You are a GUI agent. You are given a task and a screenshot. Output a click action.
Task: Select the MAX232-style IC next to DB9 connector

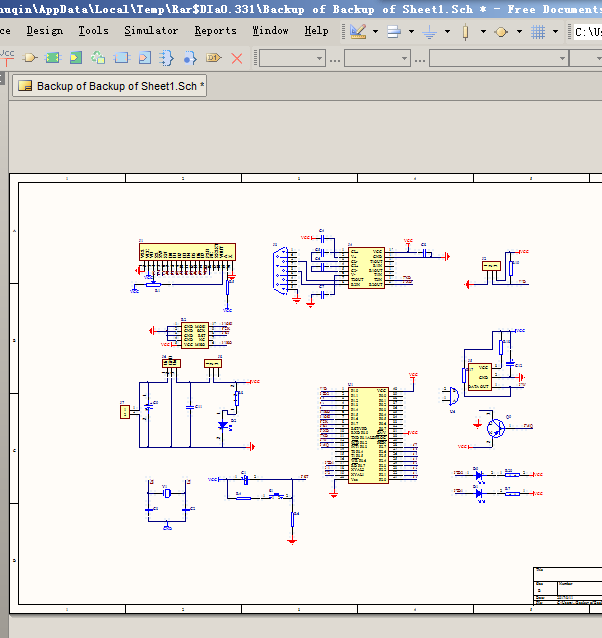click(x=366, y=268)
